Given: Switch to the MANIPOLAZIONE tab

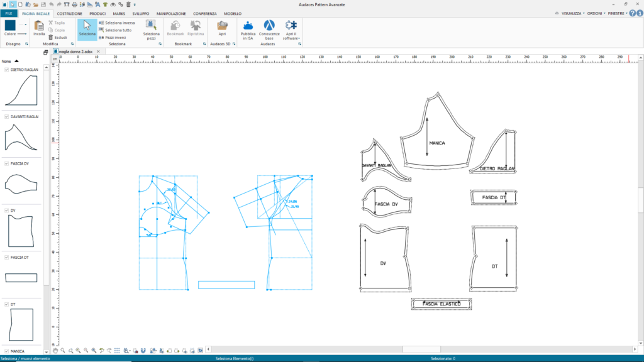Looking at the screenshot, I should [171, 14].
